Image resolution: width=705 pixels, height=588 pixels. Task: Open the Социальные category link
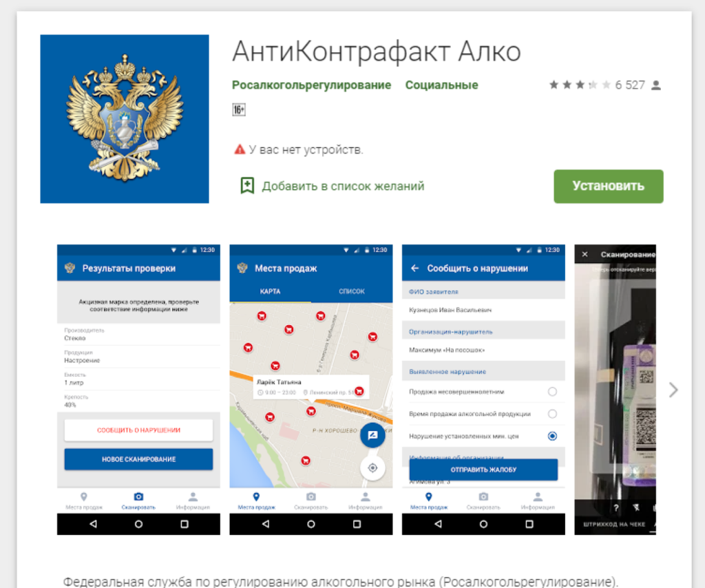tap(441, 85)
